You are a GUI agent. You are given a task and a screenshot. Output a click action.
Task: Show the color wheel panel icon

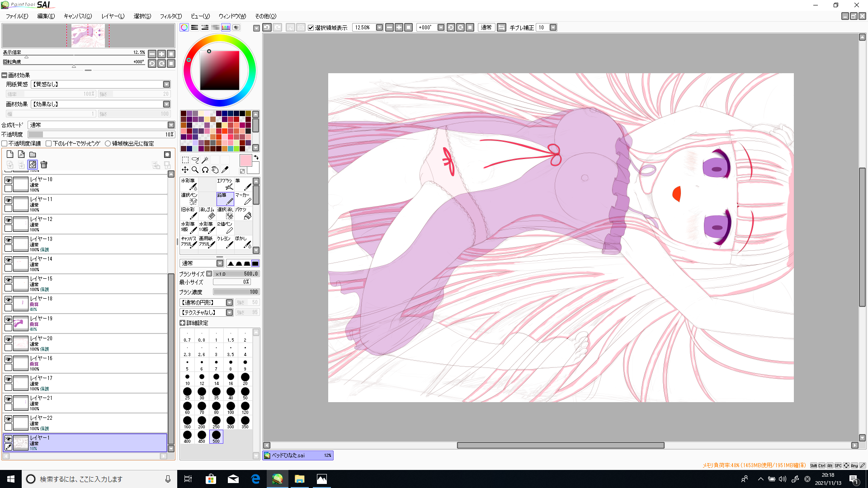point(184,28)
